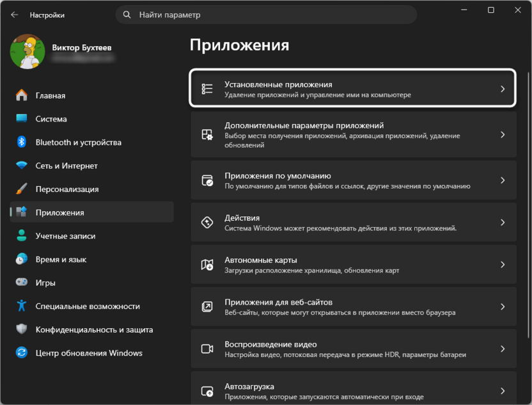Click the Автозагрузка icon
The image size is (532, 405).
(207, 391)
